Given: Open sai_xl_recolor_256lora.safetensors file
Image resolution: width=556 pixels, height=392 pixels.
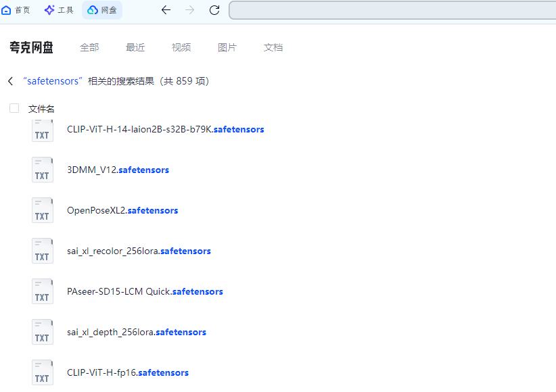Looking at the screenshot, I should [139, 251].
